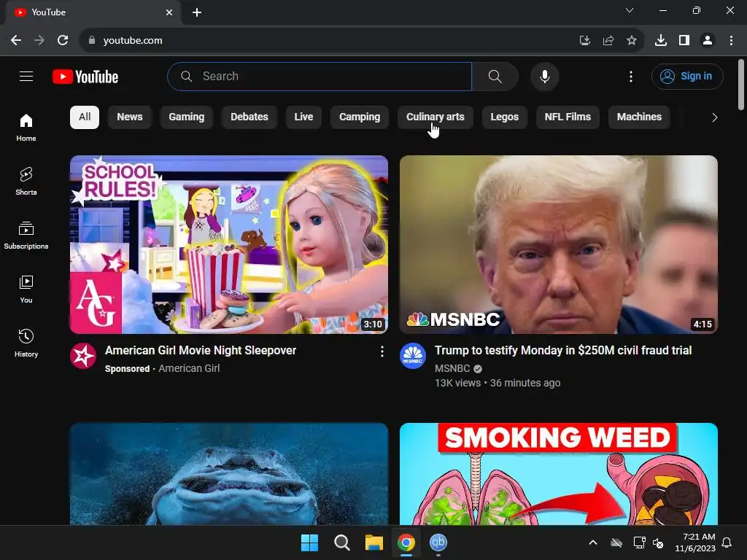Open a new tab with plus
This screenshot has width=747, height=560.
coord(197,12)
